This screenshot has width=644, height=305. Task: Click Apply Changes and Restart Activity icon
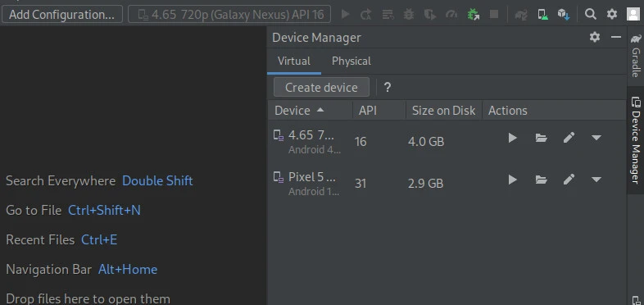[365, 15]
